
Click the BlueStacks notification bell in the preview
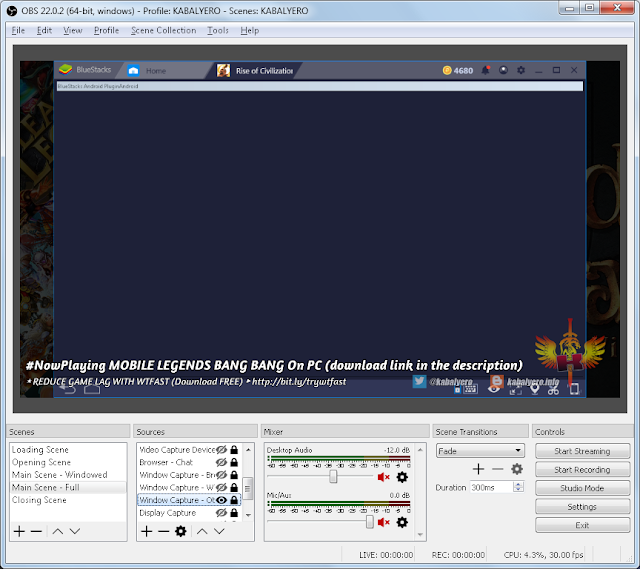tap(485, 70)
